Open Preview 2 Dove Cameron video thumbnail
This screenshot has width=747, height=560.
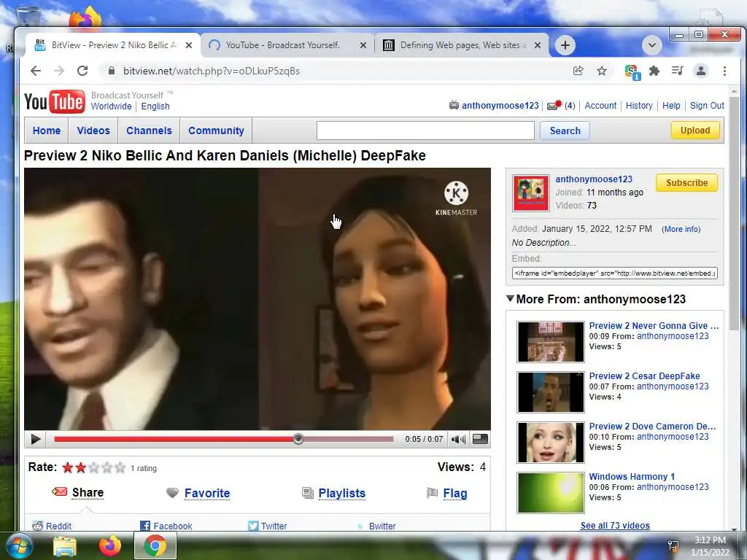pos(551,443)
